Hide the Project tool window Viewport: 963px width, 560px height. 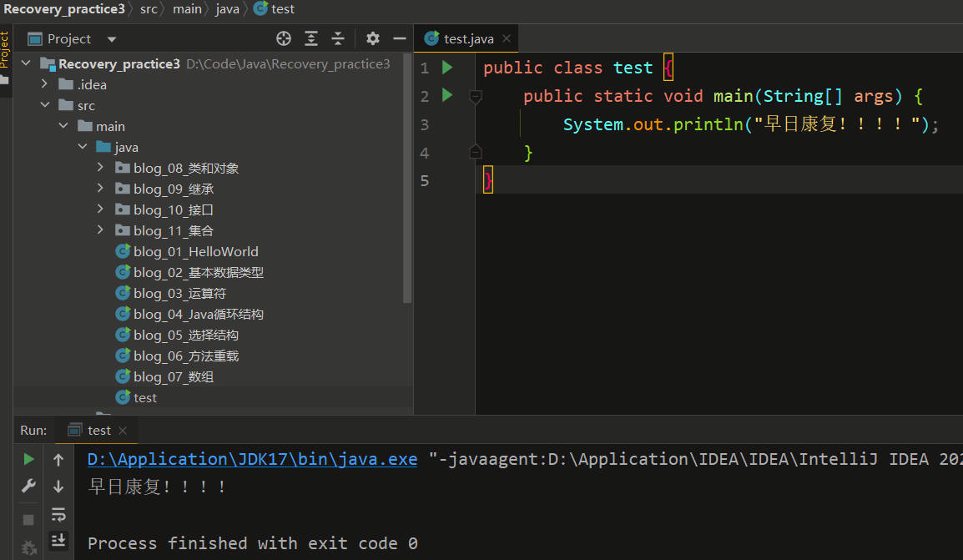tap(399, 38)
